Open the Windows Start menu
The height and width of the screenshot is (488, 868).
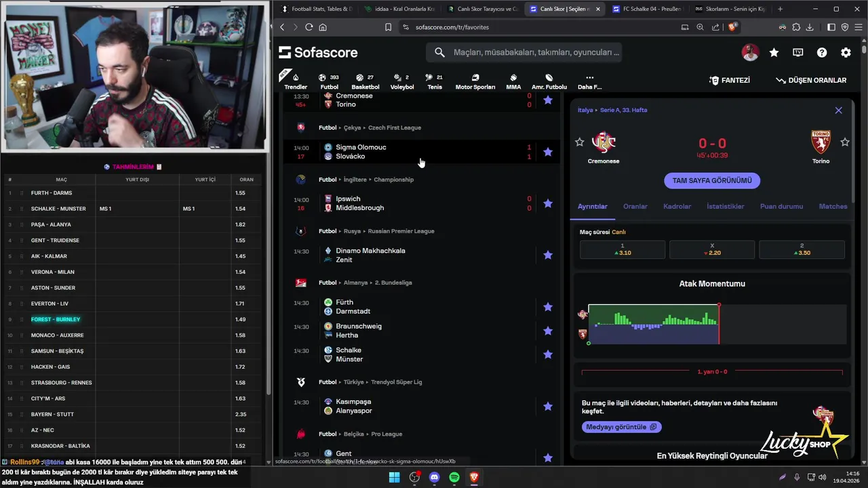coord(394,477)
